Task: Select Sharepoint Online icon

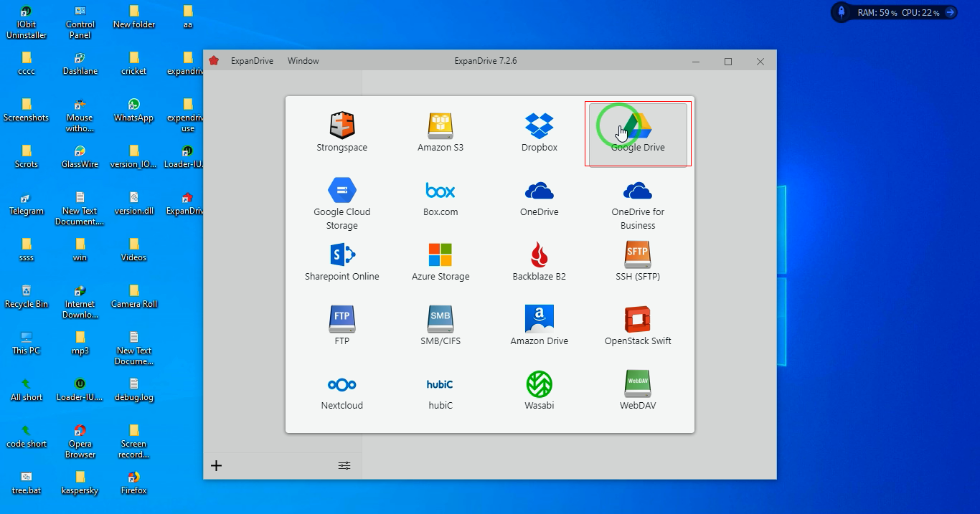Action: coord(342,255)
